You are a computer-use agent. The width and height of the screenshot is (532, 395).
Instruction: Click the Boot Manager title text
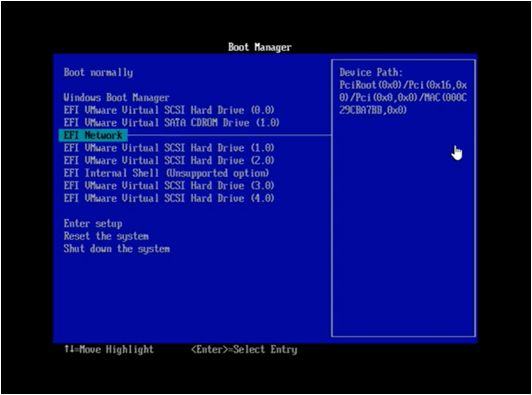point(260,47)
